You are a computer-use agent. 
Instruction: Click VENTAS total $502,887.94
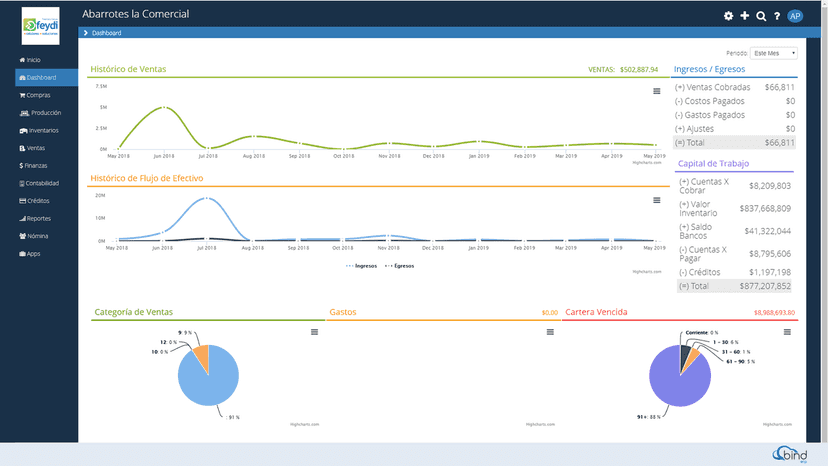click(623, 70)
